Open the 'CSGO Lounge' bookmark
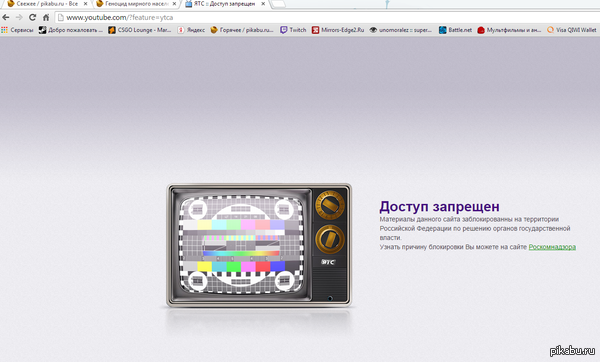The image size is (600, 362). click(140, 30)
